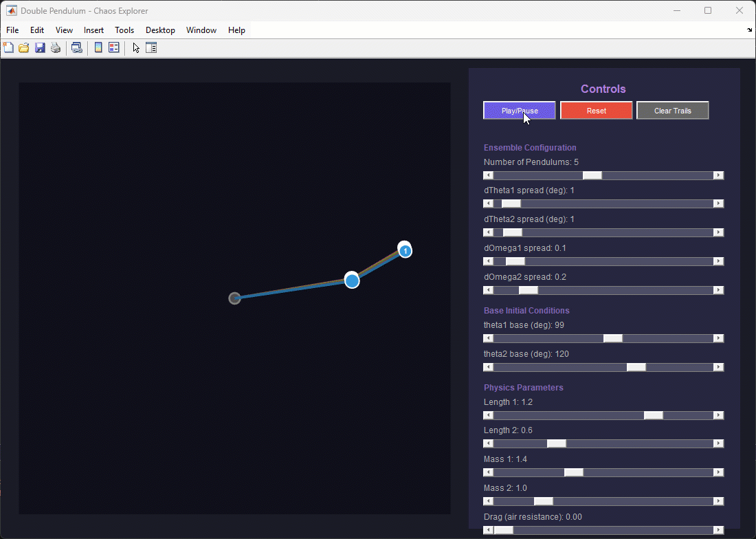The height and width of the screenshot is (539, 756).
Task: Insert a colorbar using its toolbar icon
Action: (x=97, y=47)
